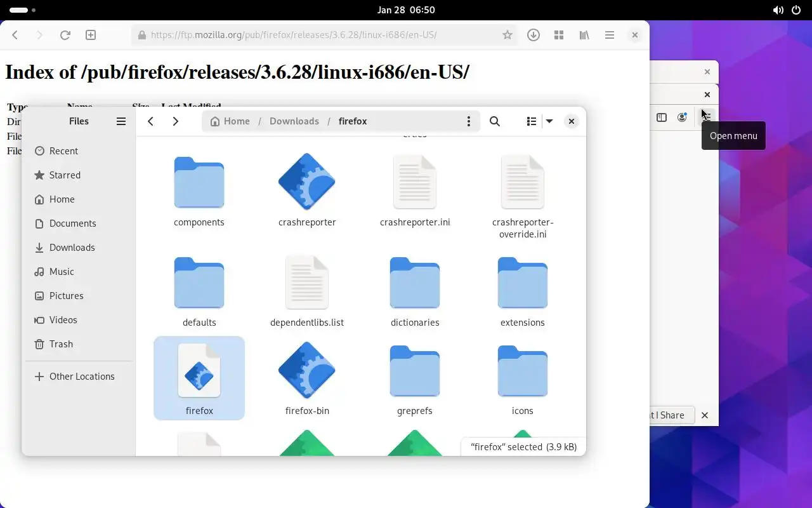Select crashreporter-override.ini file
The image size is (812, 508).
pos(523,196)
